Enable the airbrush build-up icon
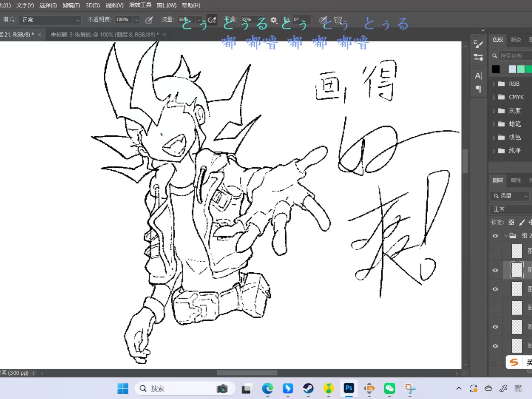The image size is (532, 399). click(x=212, y=20)
